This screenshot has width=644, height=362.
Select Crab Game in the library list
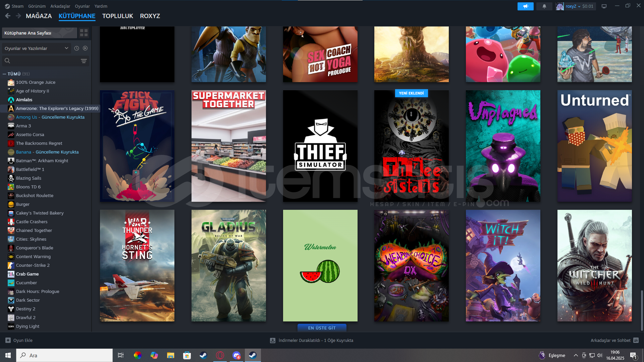pyautogui.click(x=27, y=274)
